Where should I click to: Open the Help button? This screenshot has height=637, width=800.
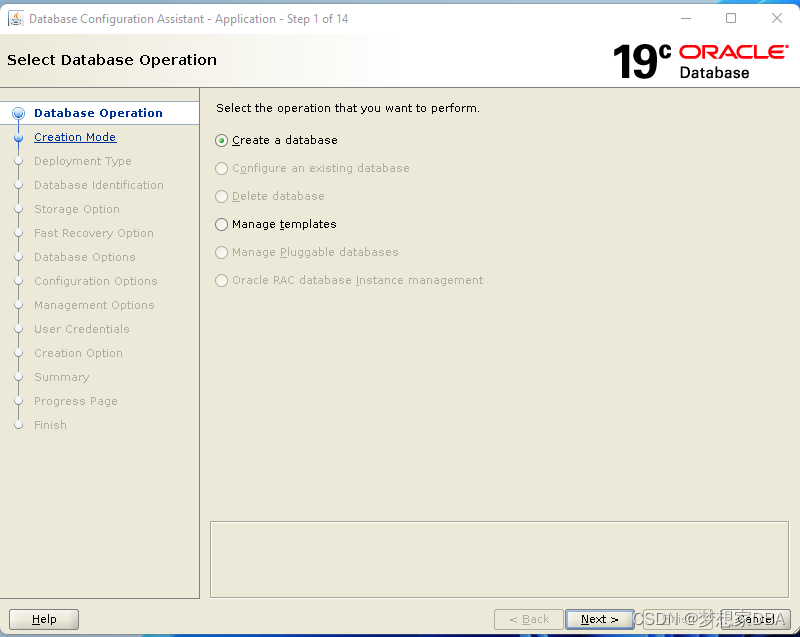tap(44, 619)
